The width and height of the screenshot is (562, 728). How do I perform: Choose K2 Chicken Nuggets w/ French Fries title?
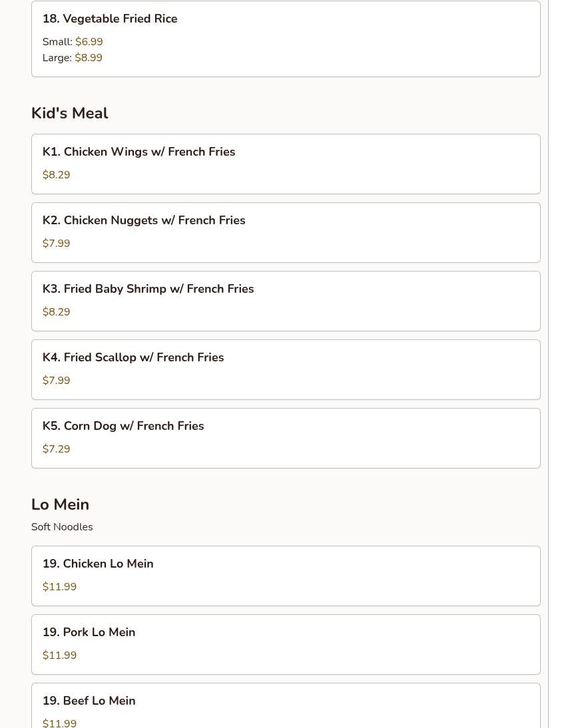(x=144, y=220)
